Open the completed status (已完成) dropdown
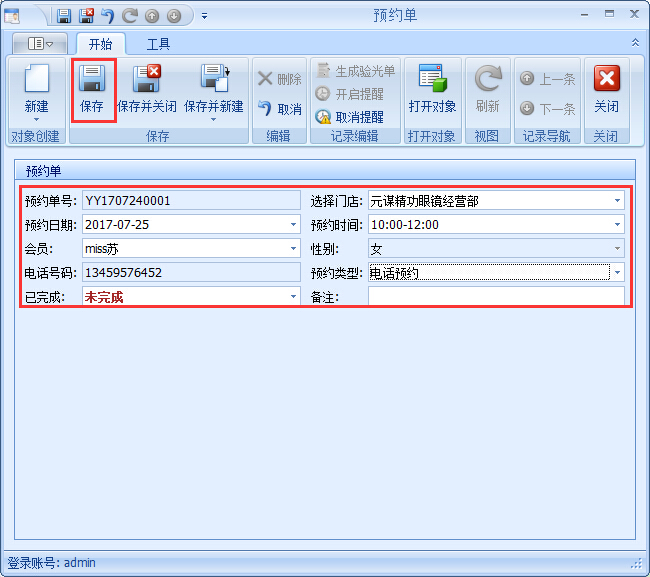The width and height of the screenshot is (650, 577). click(x=293, y=297)
